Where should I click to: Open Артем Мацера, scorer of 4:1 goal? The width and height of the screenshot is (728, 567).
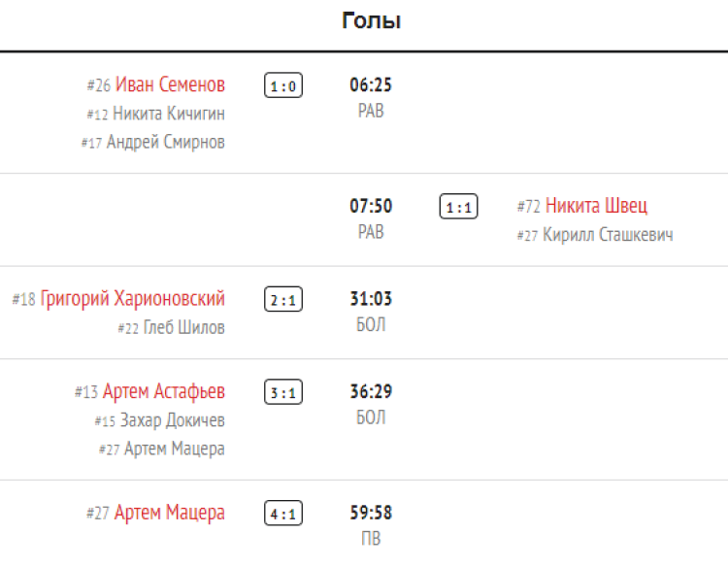pos(169,513)
